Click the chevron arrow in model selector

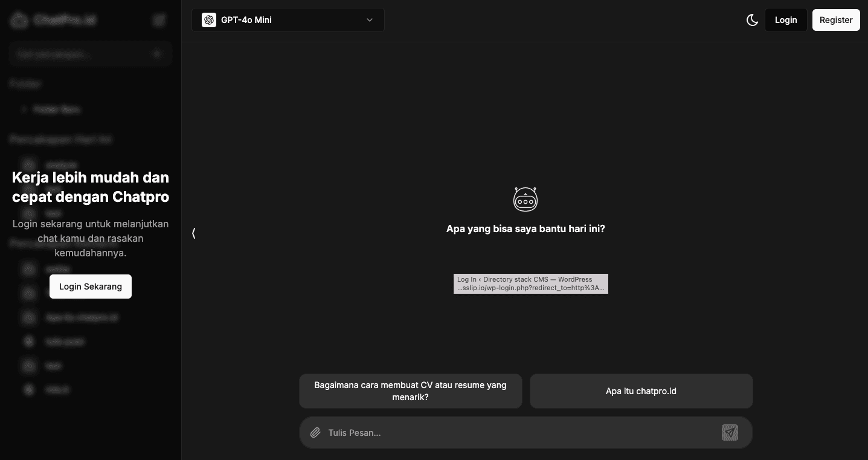[370, 20]
